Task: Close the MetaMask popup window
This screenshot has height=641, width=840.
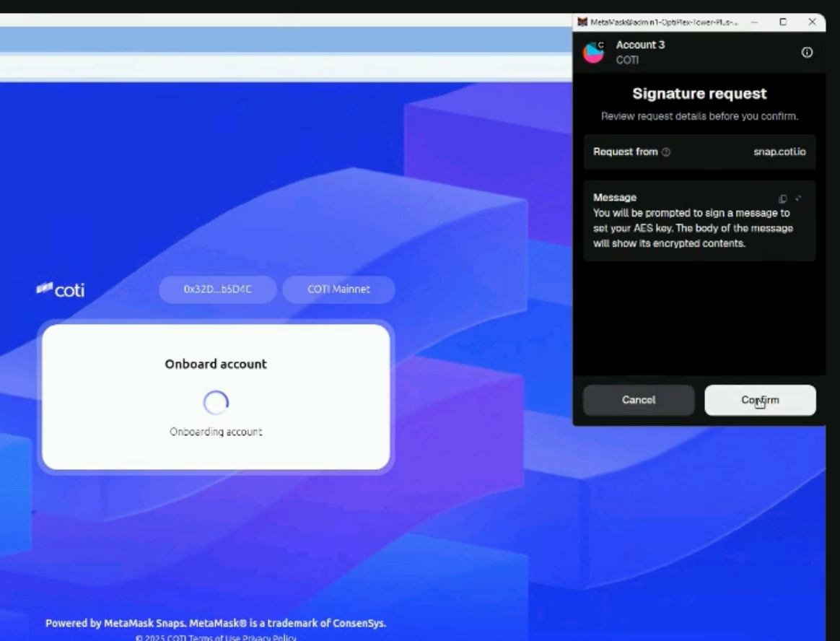Action: (812, 22)
